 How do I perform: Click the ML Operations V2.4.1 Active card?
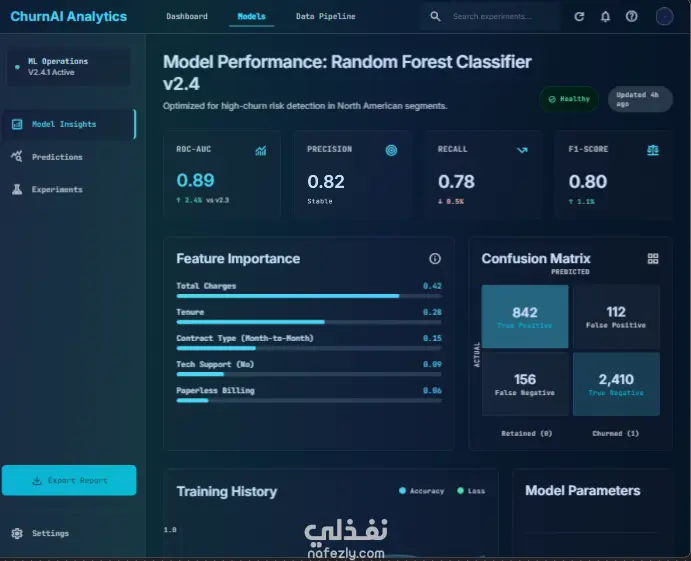click(69, 67)
